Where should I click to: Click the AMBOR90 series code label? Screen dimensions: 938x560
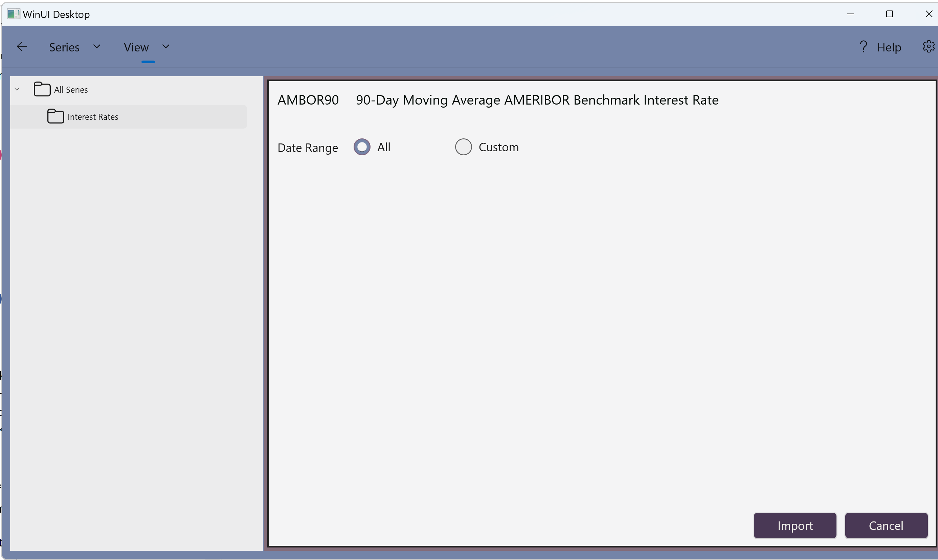point(308,100)
